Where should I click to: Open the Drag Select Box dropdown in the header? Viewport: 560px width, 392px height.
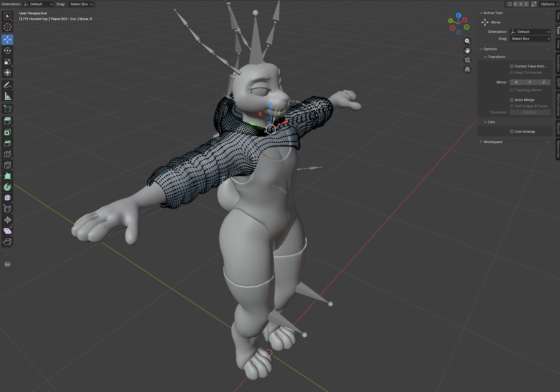click(x=81, y=4)
